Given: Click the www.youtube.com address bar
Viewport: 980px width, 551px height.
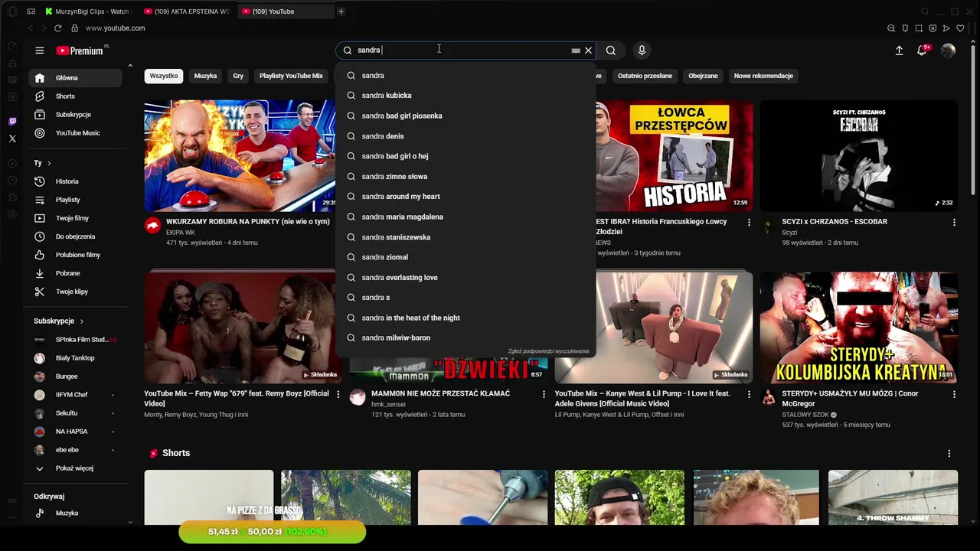Looking at the screenshot, I should 115,28.
